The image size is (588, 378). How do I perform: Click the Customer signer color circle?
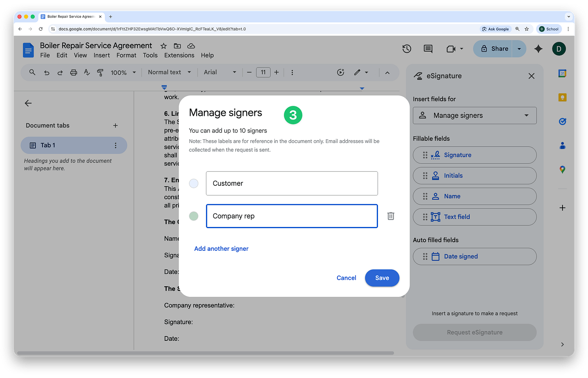click(x=194, y=183)
